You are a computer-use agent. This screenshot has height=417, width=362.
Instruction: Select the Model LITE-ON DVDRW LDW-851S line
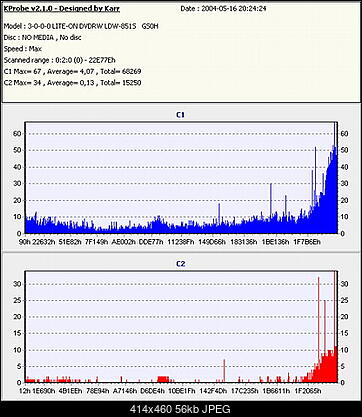coord(81,26)
